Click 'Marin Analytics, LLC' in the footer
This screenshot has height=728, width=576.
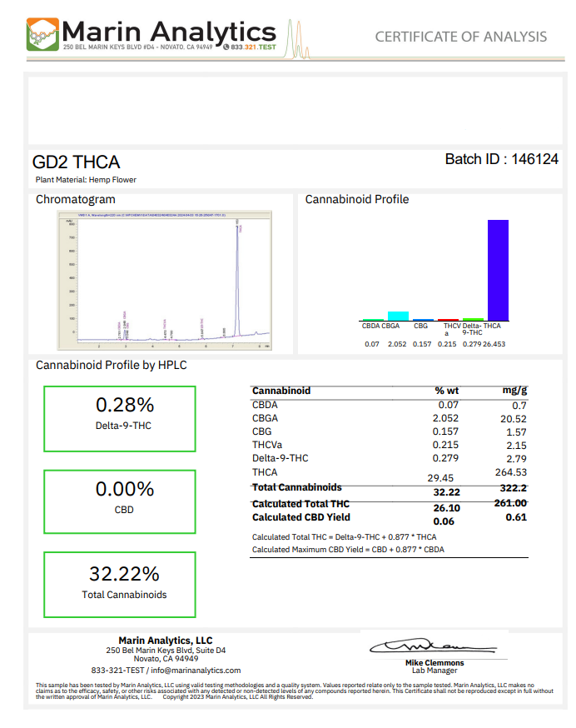[x=166, y=641]
